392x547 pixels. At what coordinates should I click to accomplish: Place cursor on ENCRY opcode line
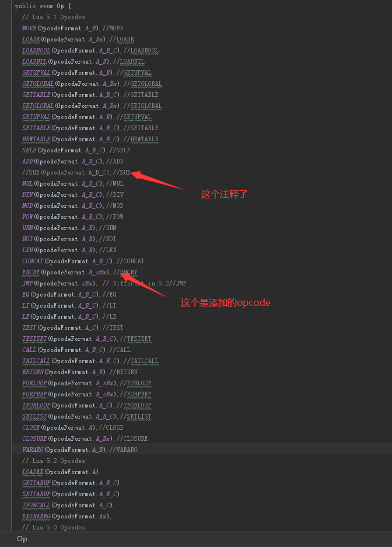pos(80,272)
